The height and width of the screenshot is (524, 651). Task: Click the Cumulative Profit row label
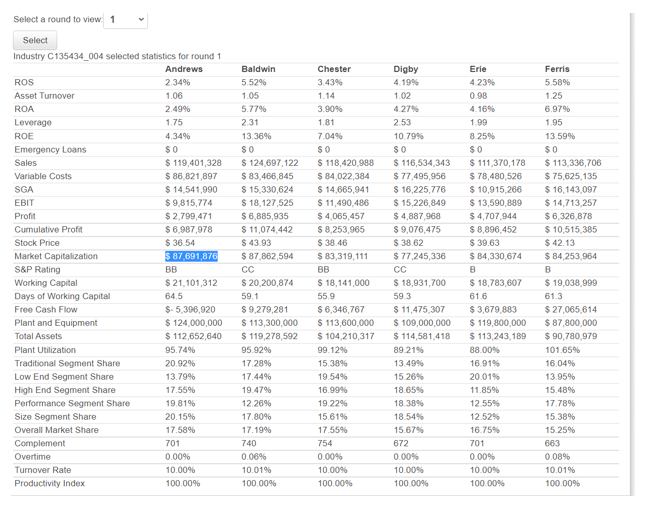click(x=48, y=229)
